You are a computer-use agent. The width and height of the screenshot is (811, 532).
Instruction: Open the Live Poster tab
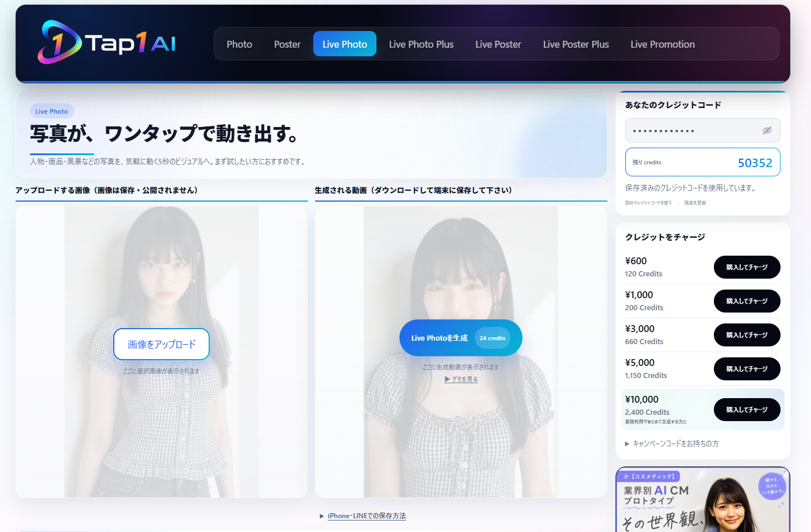click(498, 44)
